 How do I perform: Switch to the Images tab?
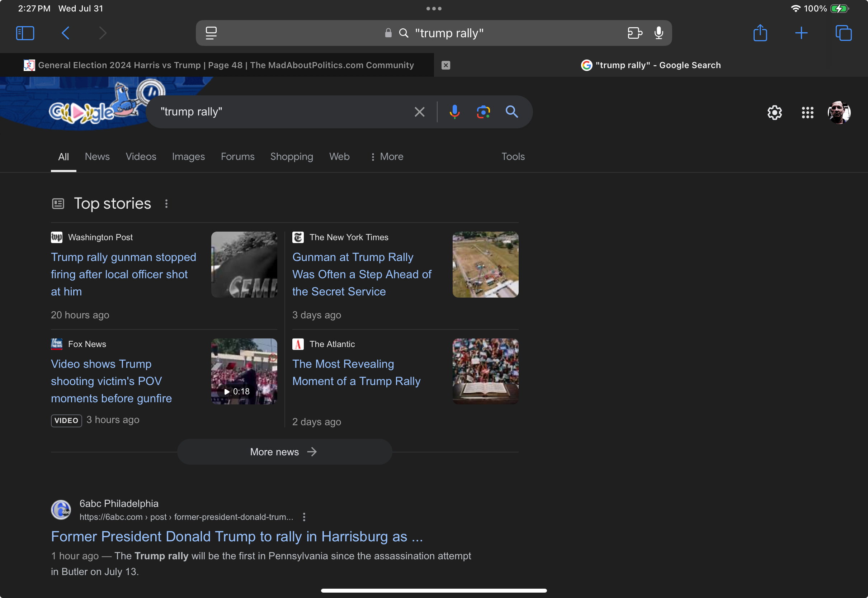[188, 157]
